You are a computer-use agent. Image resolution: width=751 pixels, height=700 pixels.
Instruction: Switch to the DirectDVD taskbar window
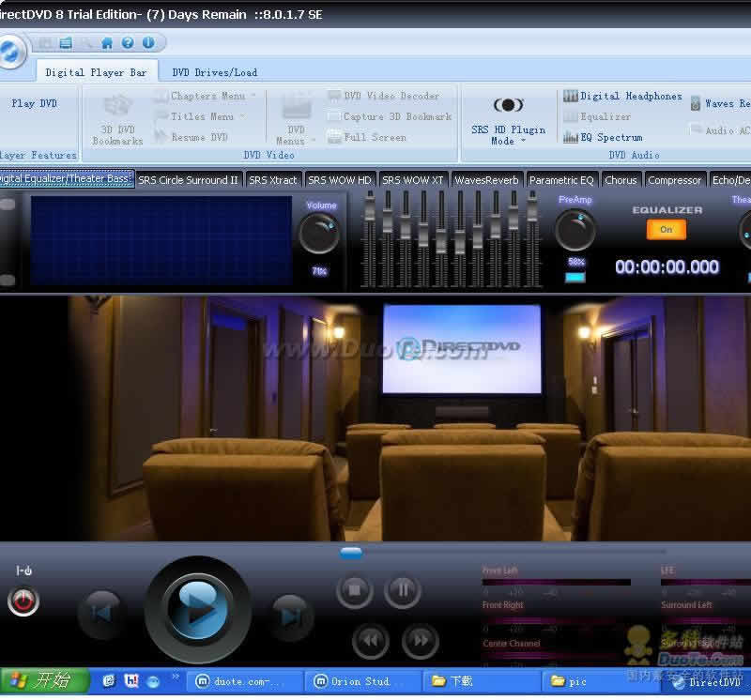point(707,682)
